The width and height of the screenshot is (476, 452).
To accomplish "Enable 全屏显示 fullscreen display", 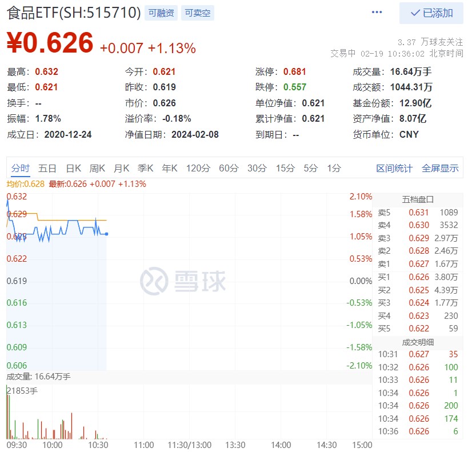I will pos(442,168).
